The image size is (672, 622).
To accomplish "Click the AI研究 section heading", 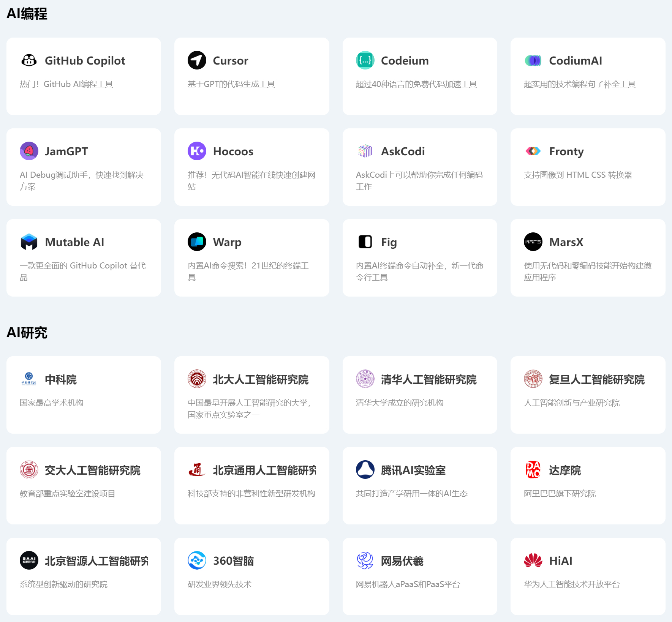I will pos(27,333).
